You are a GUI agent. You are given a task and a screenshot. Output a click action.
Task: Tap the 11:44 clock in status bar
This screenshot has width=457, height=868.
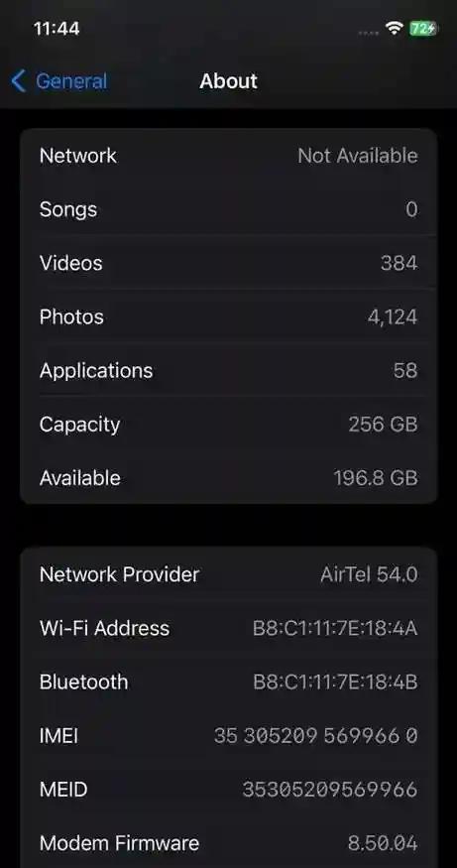(x=57, y=28)
